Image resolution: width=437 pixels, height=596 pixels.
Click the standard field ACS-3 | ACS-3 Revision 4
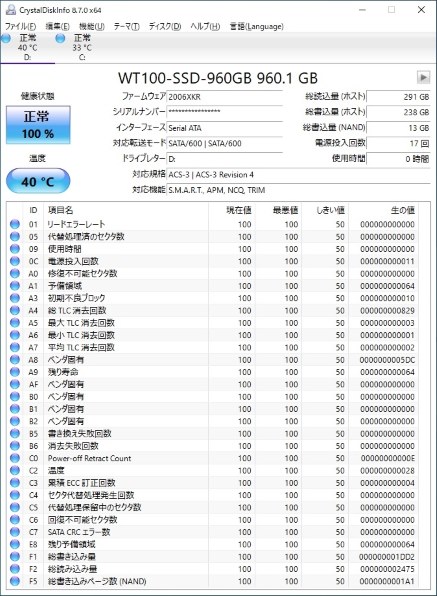299,175
